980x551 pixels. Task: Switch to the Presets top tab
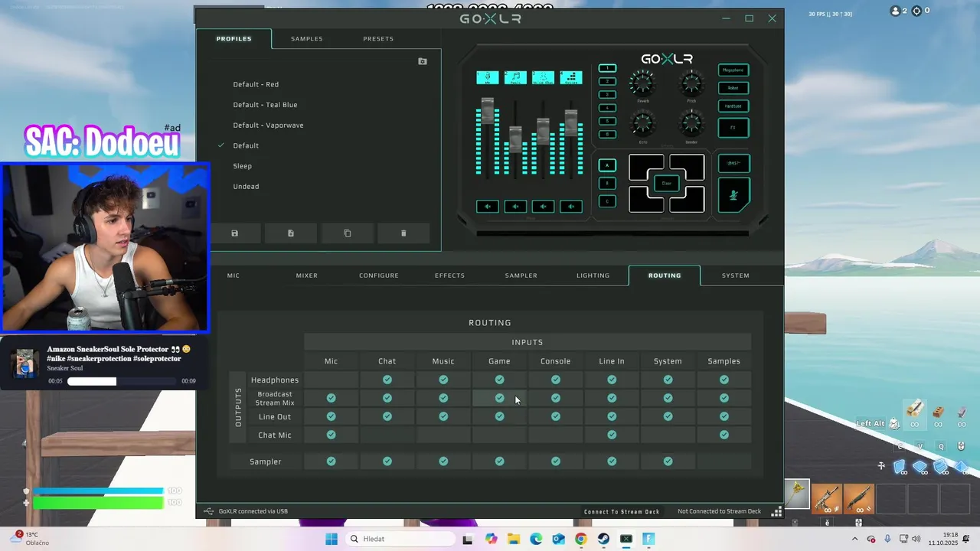click(x=378, y=39)
